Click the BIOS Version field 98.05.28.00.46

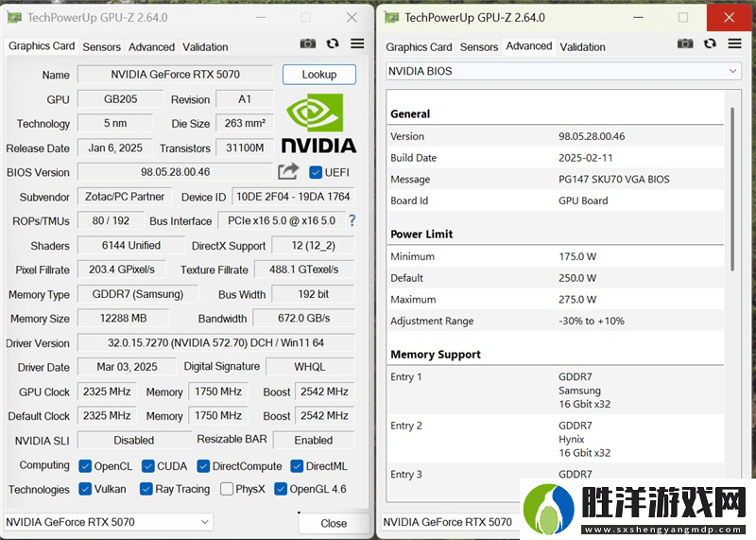175,172
